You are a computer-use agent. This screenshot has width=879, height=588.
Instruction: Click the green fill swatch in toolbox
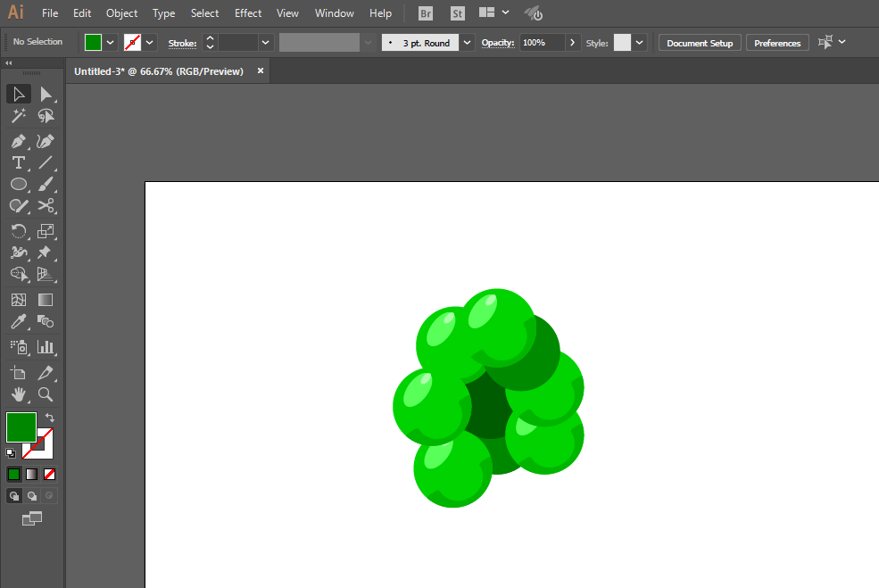click(x=21, y=427)
